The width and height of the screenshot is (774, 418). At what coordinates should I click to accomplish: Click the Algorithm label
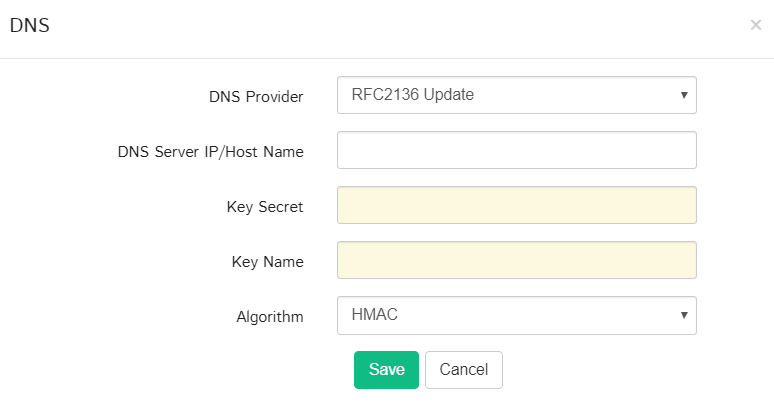click(x=269, y=317)
